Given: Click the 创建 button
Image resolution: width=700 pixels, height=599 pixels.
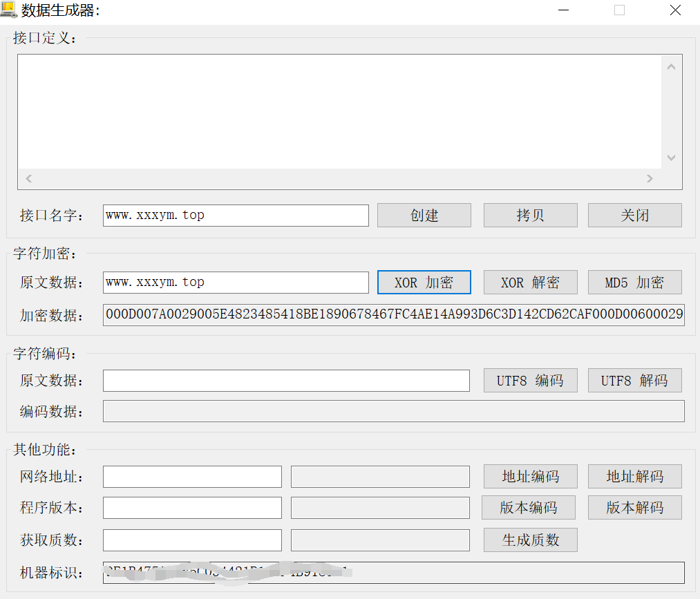Looking at the screenshot, I should point(424,215).
